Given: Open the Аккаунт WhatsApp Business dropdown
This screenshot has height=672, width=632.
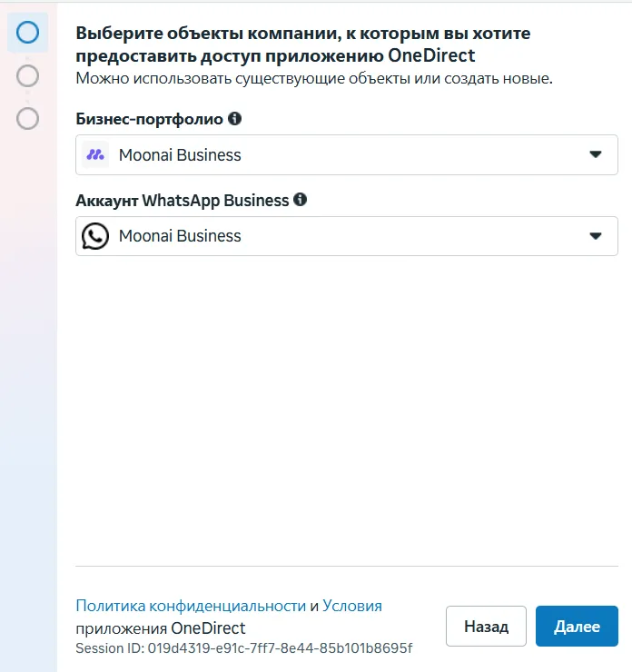Looking at the screenshot, I should [x=347, y=236].
